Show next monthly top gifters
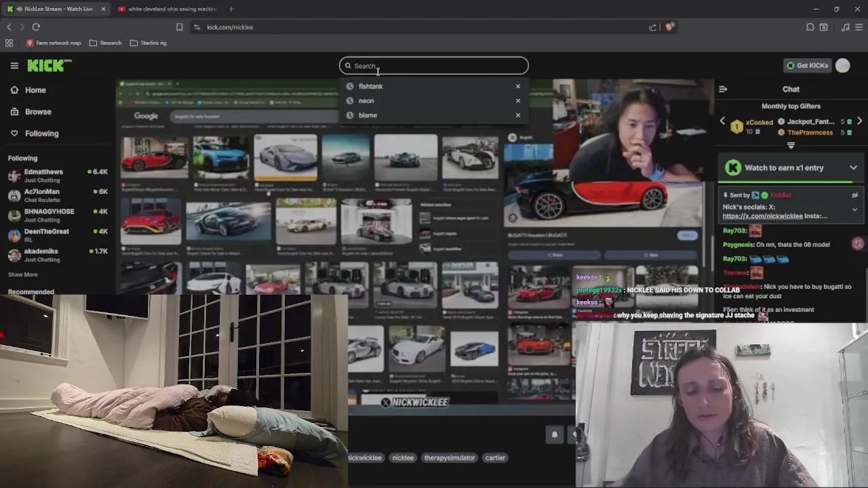Viewport: 868px width, 488px height. 859,121
